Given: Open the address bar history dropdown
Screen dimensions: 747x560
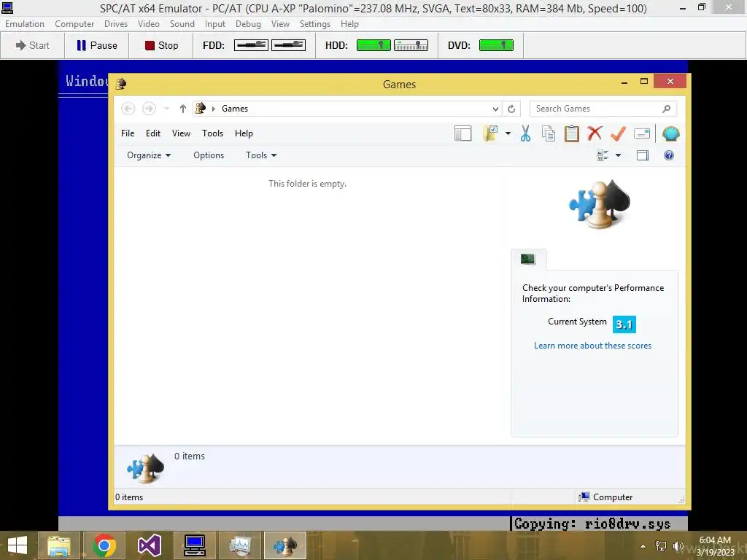Looking at the screenshot, I should click(x=495, y=109).
